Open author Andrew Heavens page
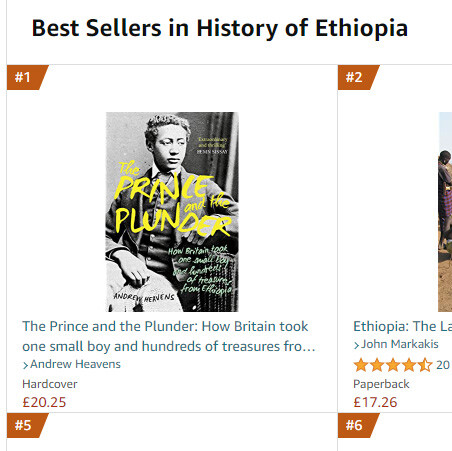 [75, 364]
